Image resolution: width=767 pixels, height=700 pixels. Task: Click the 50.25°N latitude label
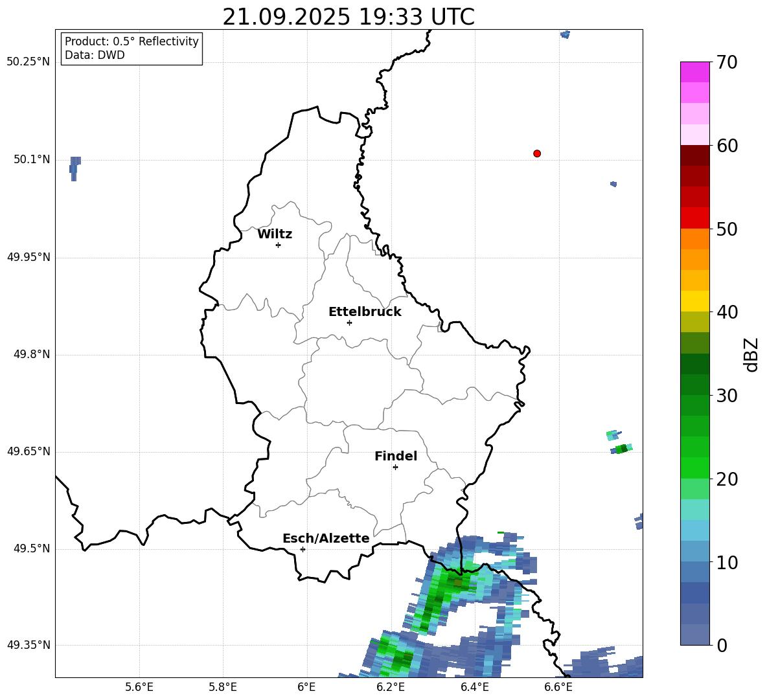(x=29, y=62)
